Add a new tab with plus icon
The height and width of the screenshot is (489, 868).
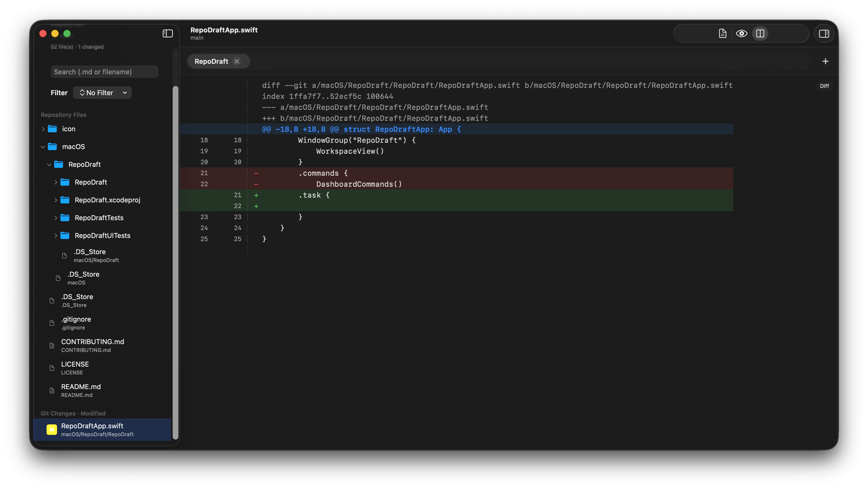click(x=825, y=61)
